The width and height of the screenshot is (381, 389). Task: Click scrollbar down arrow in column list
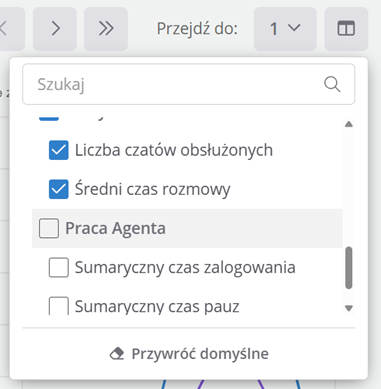coord(349,308)
